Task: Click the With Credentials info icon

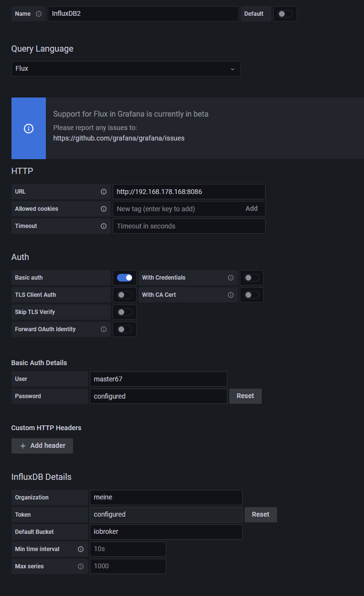Action: [231, 278]
